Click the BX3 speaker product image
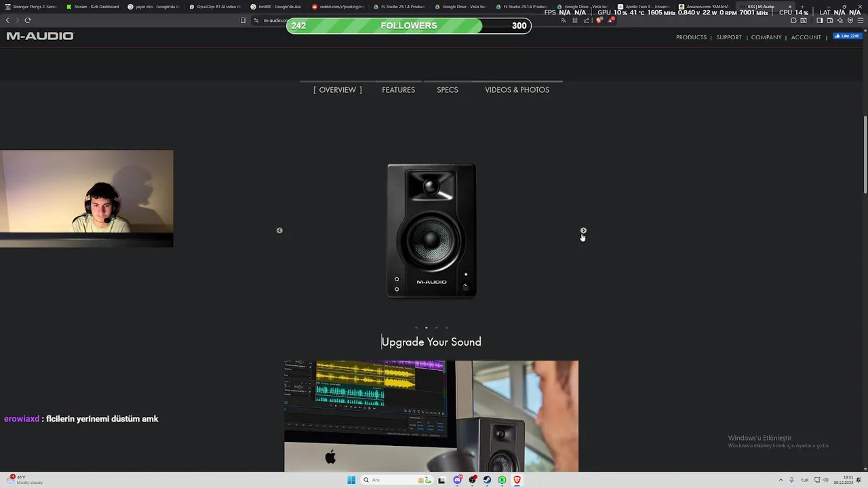 click(x=431, y=230)
